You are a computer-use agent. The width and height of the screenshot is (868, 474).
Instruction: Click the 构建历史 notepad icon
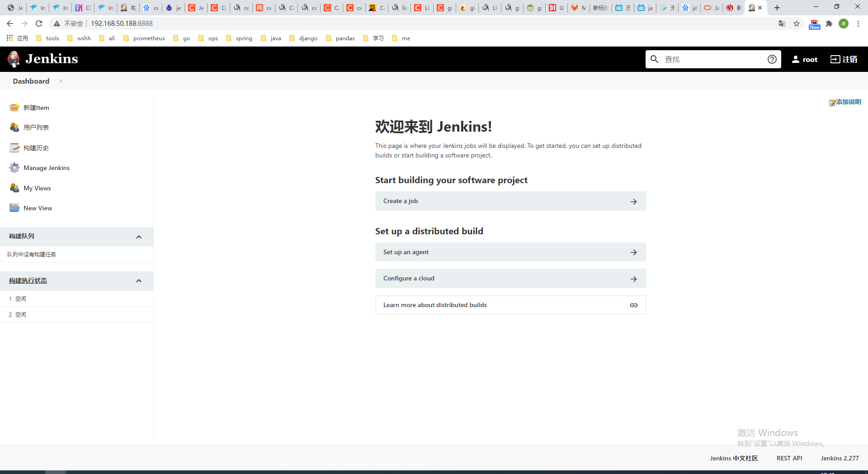click(14, 148)
